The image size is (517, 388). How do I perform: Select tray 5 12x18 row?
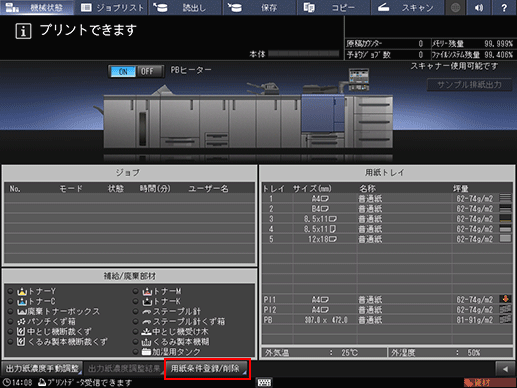387,239
